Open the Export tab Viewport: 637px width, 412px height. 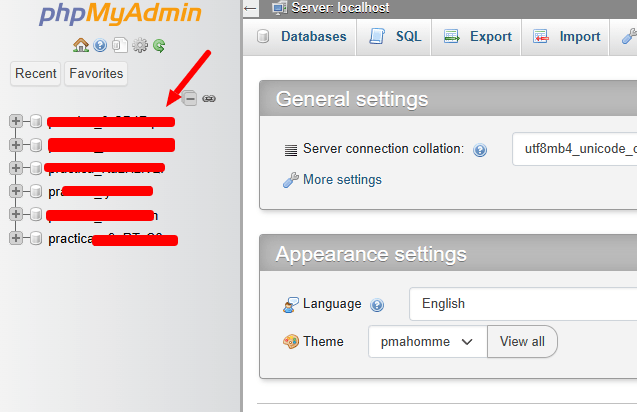(477, 37)
